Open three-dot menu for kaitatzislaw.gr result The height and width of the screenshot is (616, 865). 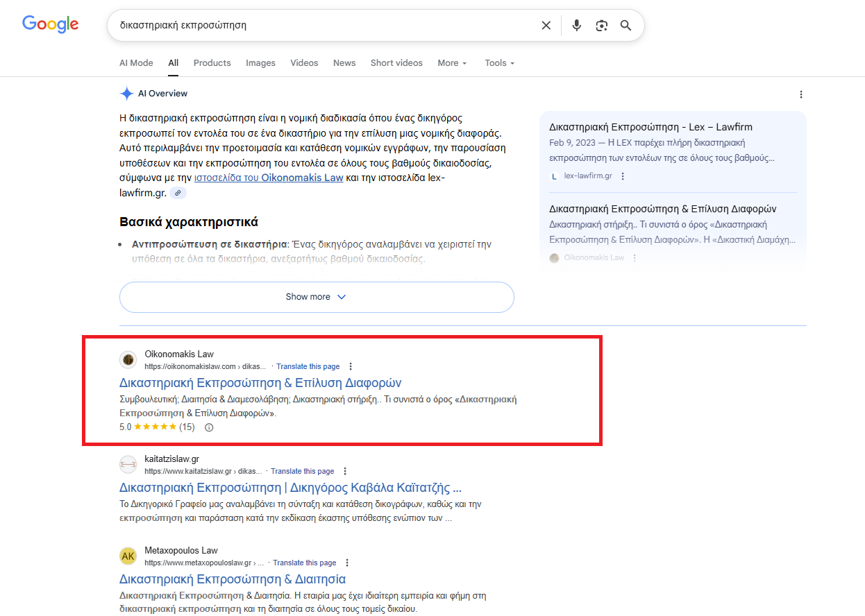345,471
